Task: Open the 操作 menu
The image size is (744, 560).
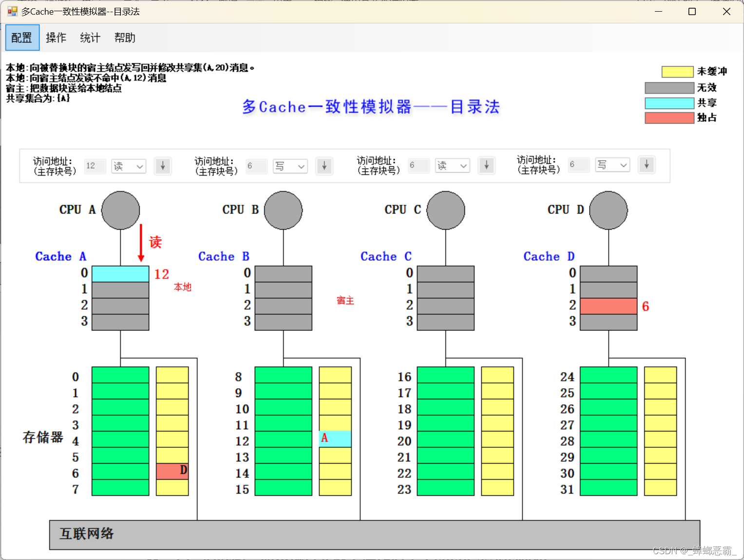Action: point(56,38)
